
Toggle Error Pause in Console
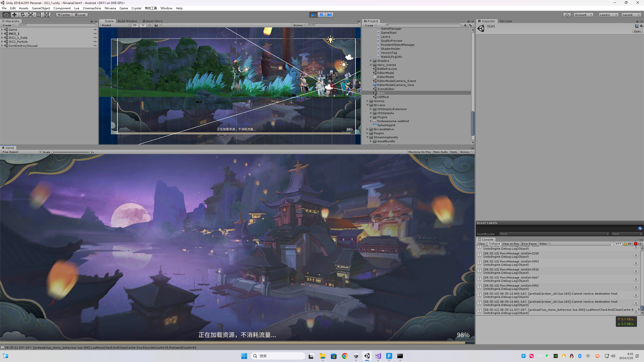click(x=529, y=244)
